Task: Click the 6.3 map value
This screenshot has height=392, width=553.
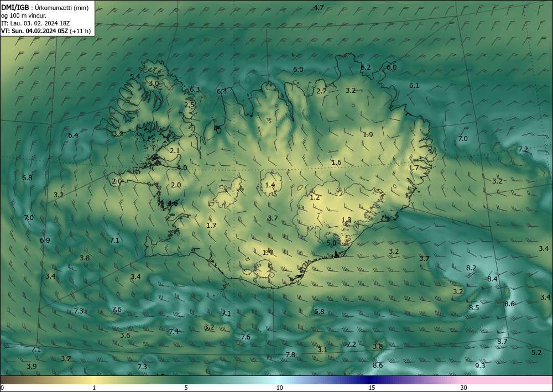Action: click(195, 90)
